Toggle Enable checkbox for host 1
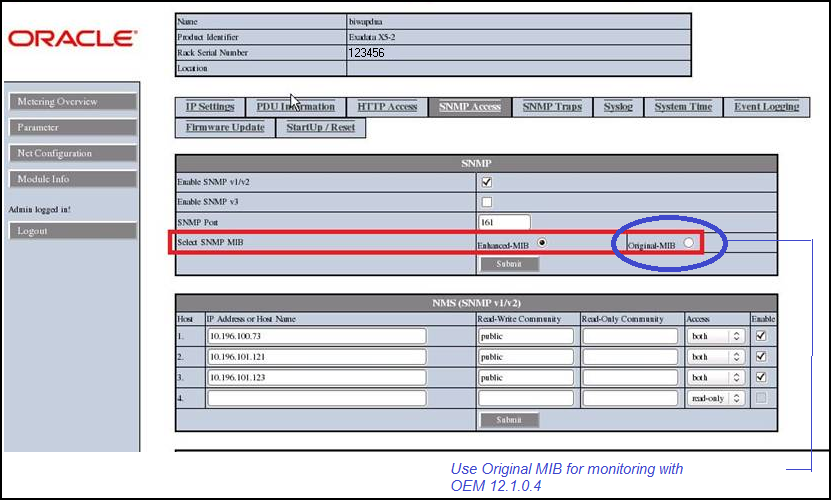Screen dimensions: 831x500 tap(761, 336)
